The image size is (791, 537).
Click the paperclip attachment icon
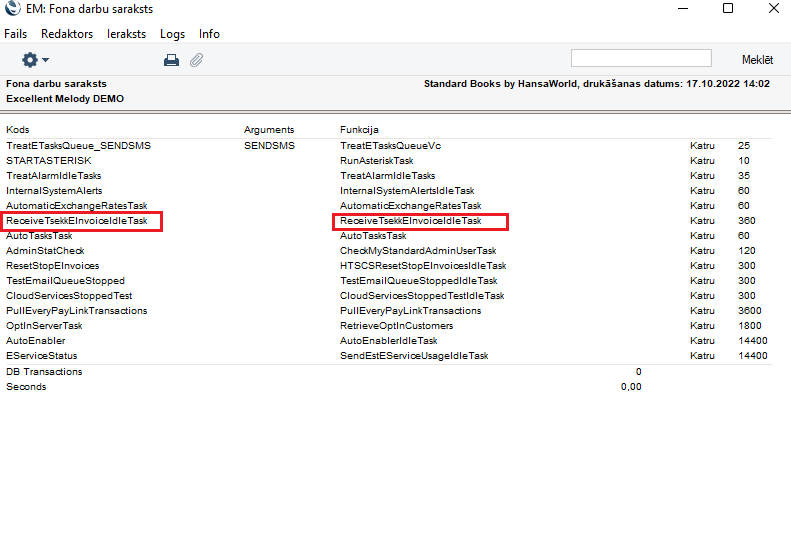point(197,60)
